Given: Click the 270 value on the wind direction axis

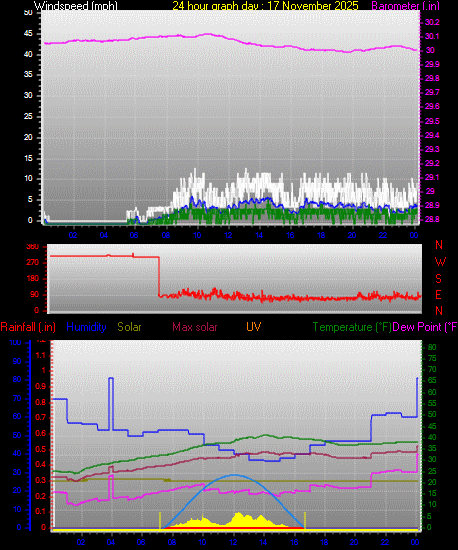Looking at the screenshot, I should coord(33,263).
